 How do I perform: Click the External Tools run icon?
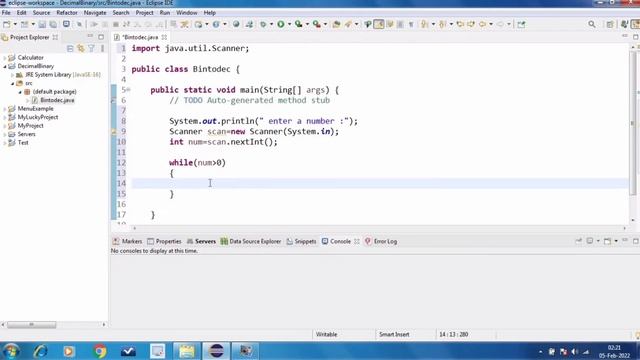point(317,24)
